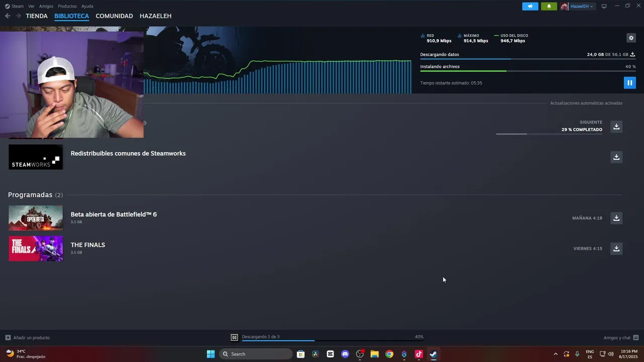Open Microsoft Store from taskbar

click(x=301, y=354)
